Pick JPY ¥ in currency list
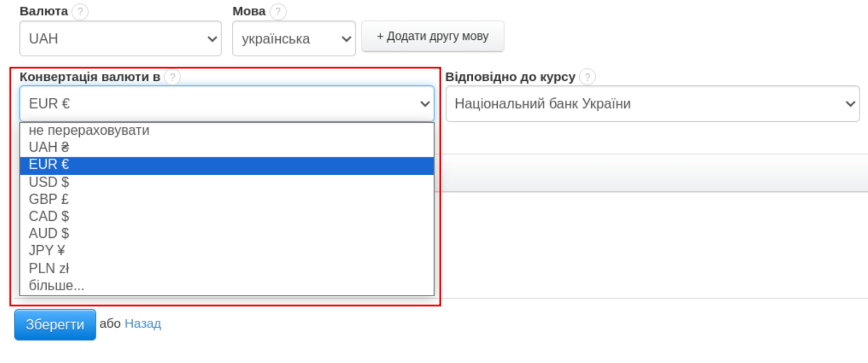 (x=47, y=251)
